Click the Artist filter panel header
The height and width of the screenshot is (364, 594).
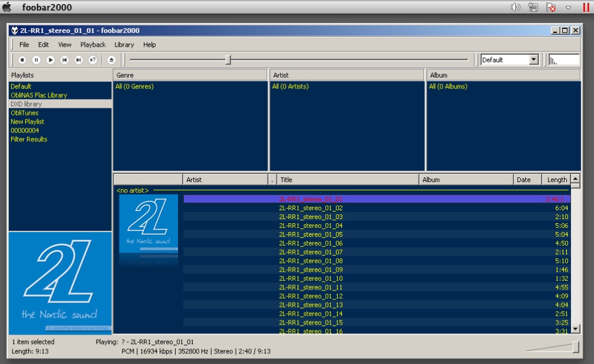coord(347,75)
